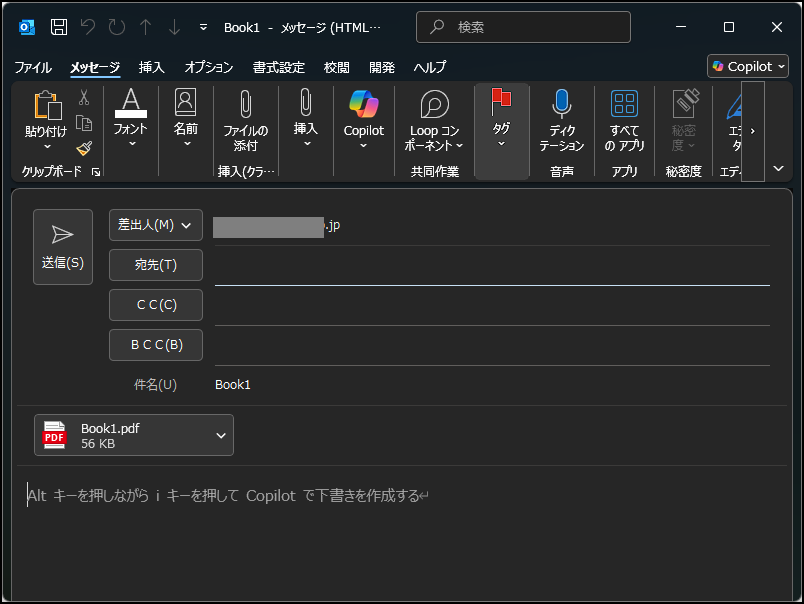Viewport: 804px width, 604px height.
Task: Open the ヘルプ ribbon tab
Action: pos(430,67)
